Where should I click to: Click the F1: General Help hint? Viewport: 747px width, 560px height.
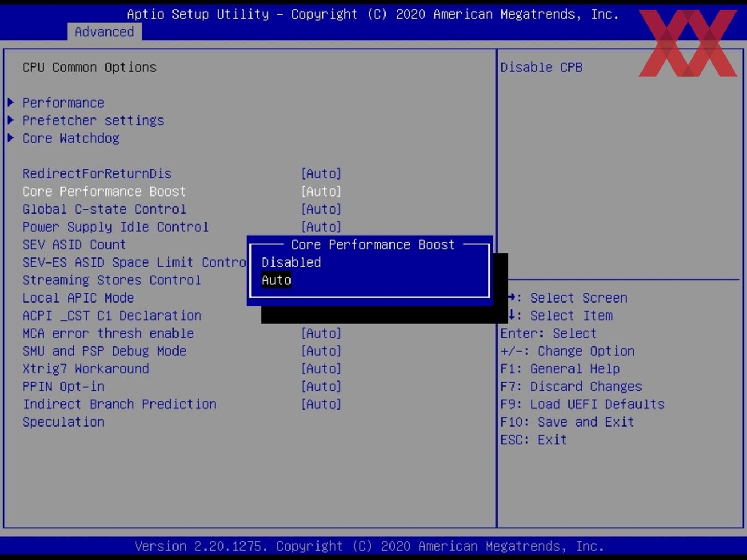pyautogui.click(x=560, y=368)
